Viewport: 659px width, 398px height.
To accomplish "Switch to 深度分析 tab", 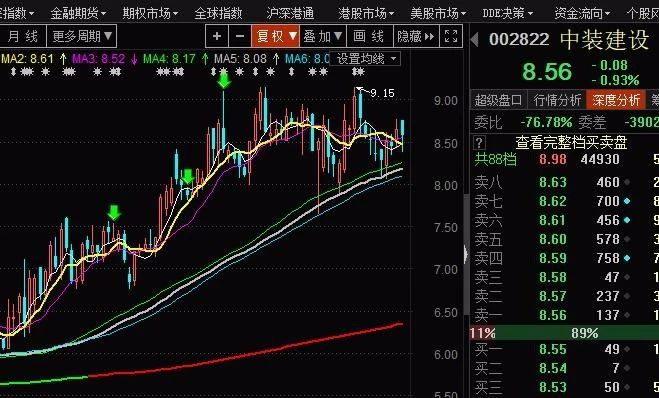I will click(x=616, y=100).
